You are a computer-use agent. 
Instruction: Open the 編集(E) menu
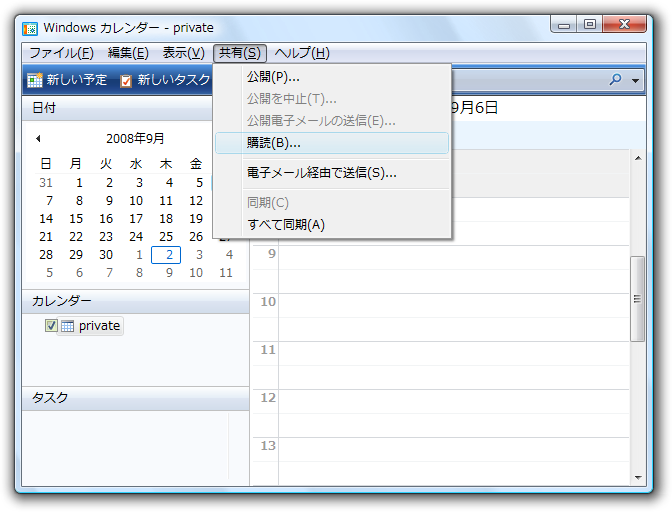click(x=128, y=53)
